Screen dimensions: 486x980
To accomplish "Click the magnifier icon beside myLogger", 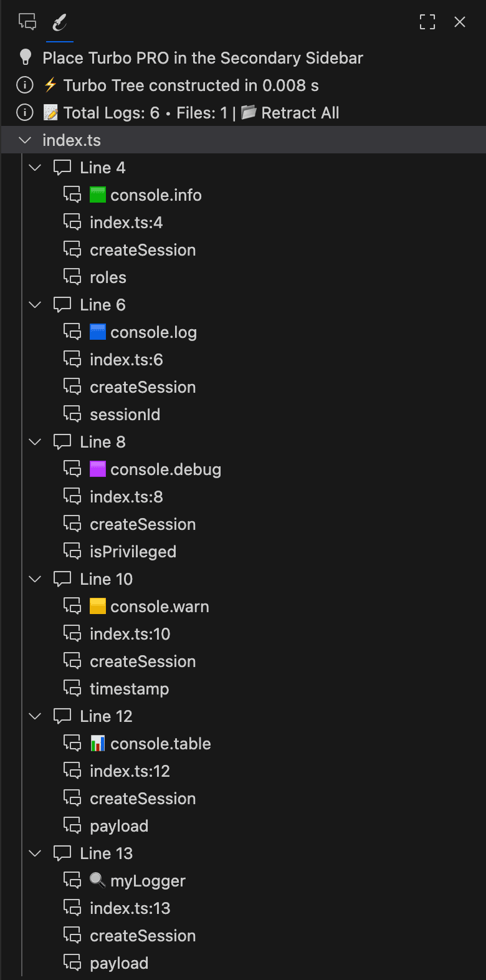I will pyautogui.click(x=98, y=880).
